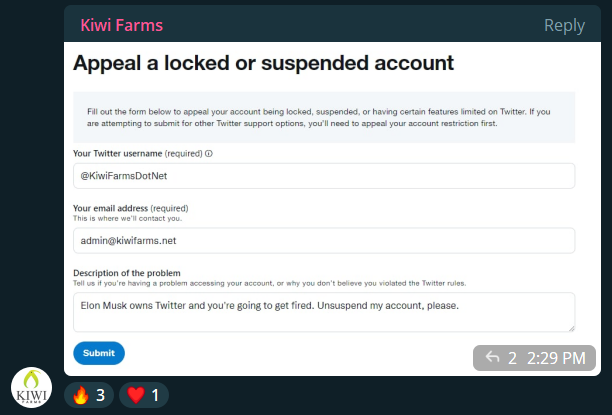Screen dimensions: 612x415
Task: Click the 2:29 PM timestamp
Action: coord(556,358)
